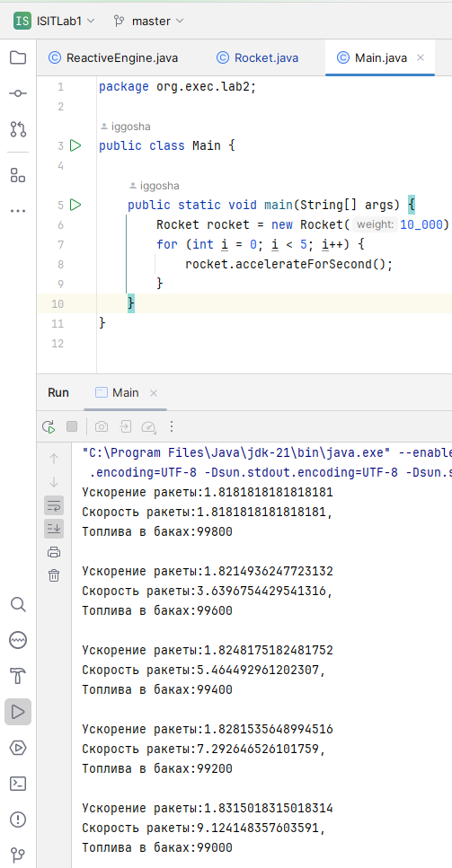Open the Build hammer tool window
Viewport: 452px width, 868px height.
[x=18, y=675]
